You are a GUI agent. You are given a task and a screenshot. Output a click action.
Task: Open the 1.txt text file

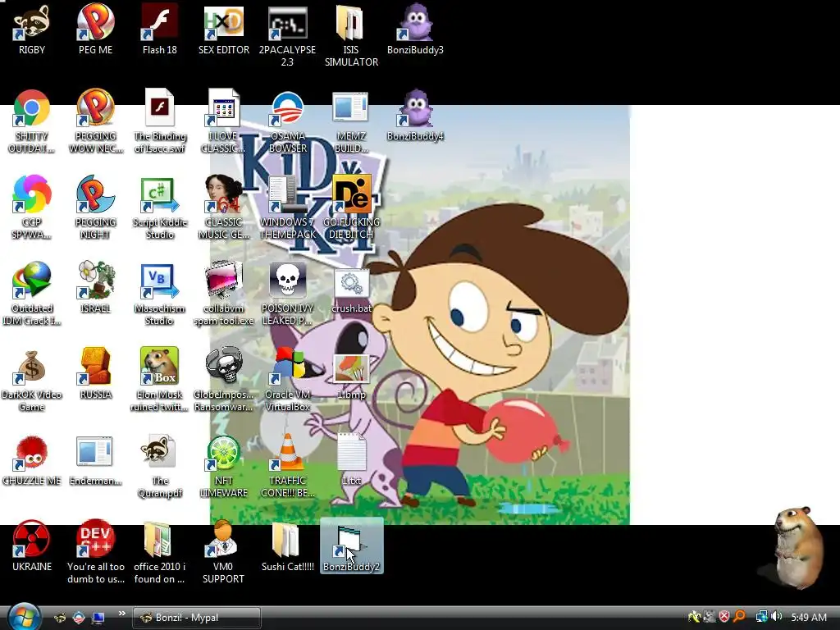[x=351, y=459]
